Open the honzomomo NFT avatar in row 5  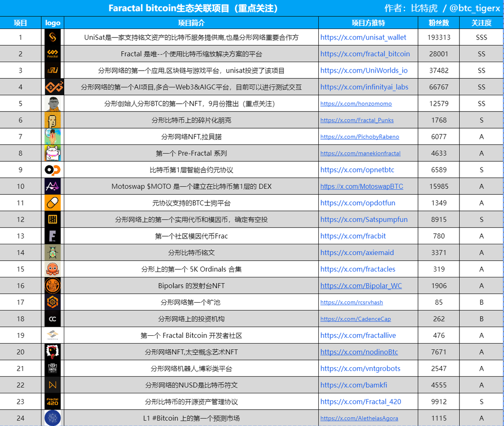[x=52, y=104]
